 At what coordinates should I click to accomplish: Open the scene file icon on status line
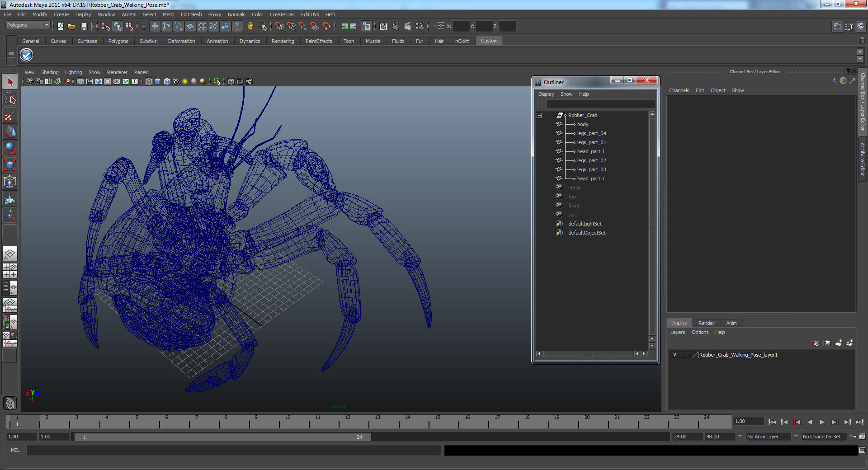tap(71, 27)
